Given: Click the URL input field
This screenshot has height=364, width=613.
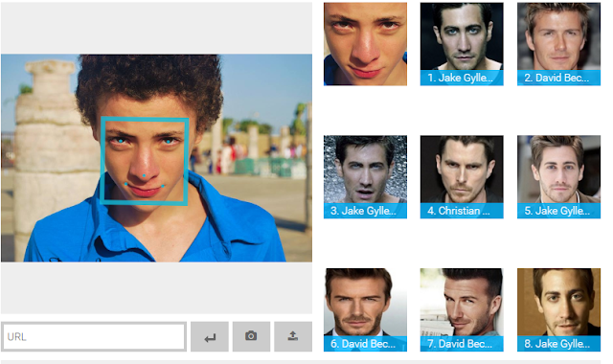Looking at the screenshot, I should [94, 336].
